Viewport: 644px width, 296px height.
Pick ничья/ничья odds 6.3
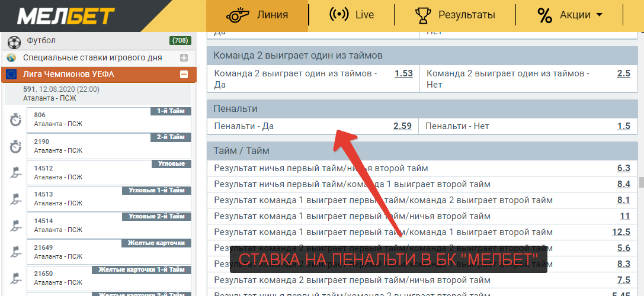(x=623, y=168)
